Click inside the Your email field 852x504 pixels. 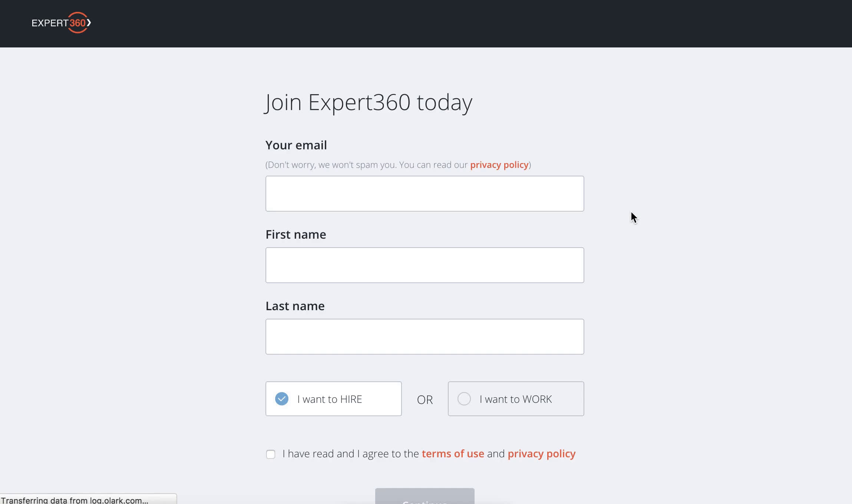click(x=425, y=193)
